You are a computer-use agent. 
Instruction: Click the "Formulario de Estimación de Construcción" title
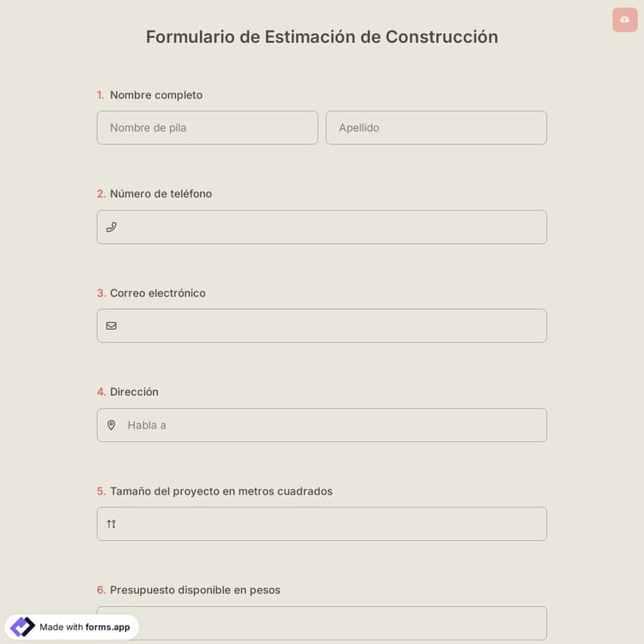click(x=322, y=37)
